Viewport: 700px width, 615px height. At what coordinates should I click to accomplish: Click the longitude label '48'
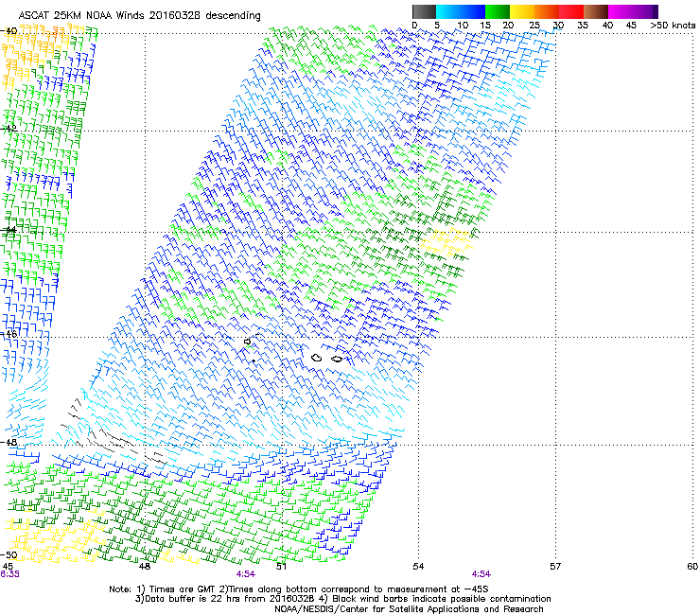[145, 567]
